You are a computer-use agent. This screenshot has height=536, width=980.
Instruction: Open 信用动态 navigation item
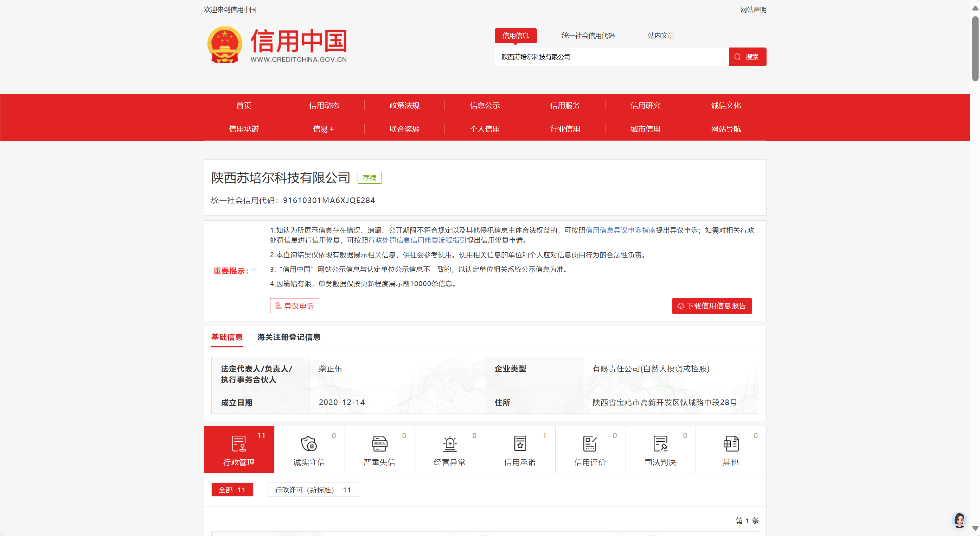click(x=324, y=106)
